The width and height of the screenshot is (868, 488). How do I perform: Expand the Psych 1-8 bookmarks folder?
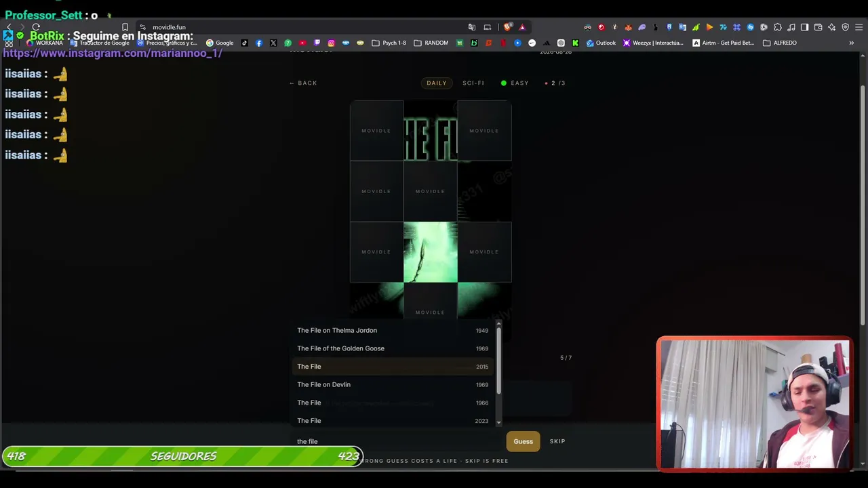pos(389,43)
